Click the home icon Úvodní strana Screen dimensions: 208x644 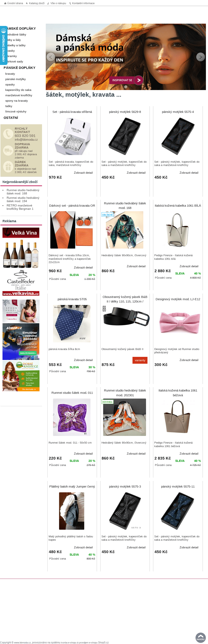tap(5, 3)
